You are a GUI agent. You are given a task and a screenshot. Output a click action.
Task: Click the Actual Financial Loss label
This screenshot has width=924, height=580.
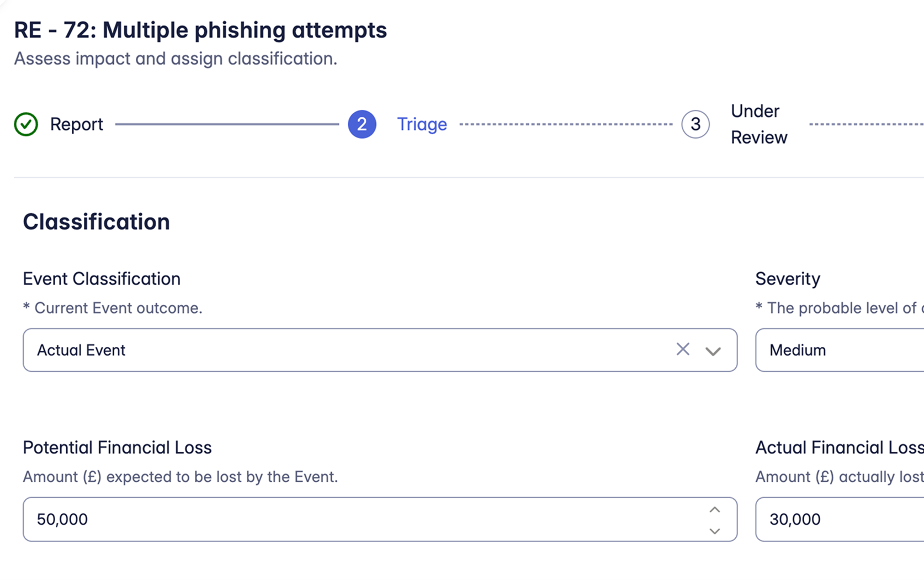pyautogui.click(x=839, y=447)
